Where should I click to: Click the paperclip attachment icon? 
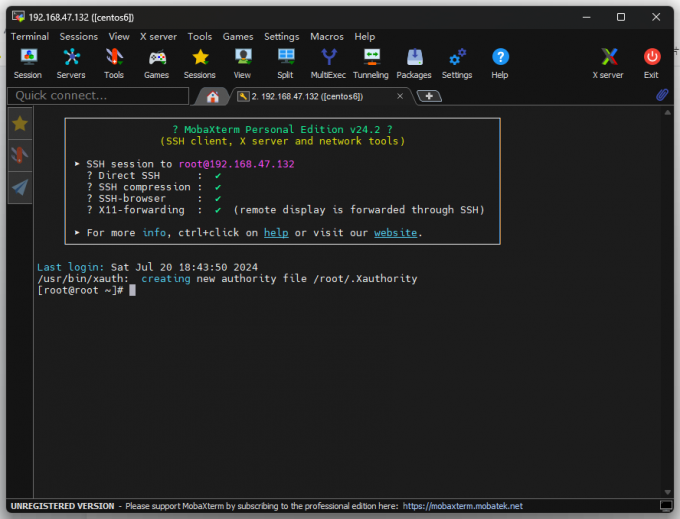tap(662, 95)
